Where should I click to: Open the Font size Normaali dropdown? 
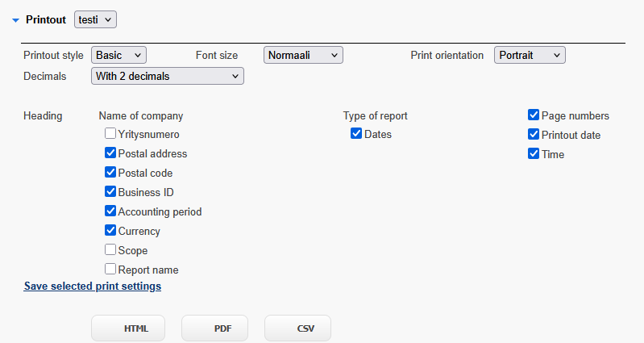(303, 55)
